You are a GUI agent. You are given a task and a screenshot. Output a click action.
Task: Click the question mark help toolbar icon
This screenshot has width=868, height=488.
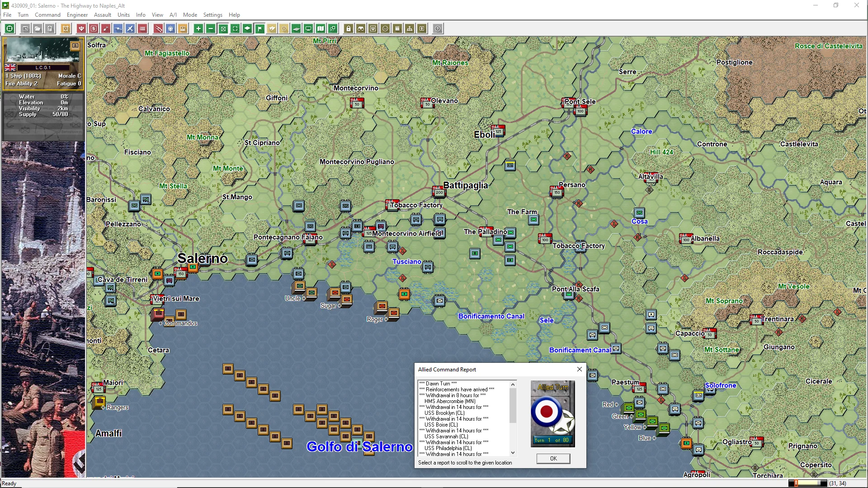(438, 29)
